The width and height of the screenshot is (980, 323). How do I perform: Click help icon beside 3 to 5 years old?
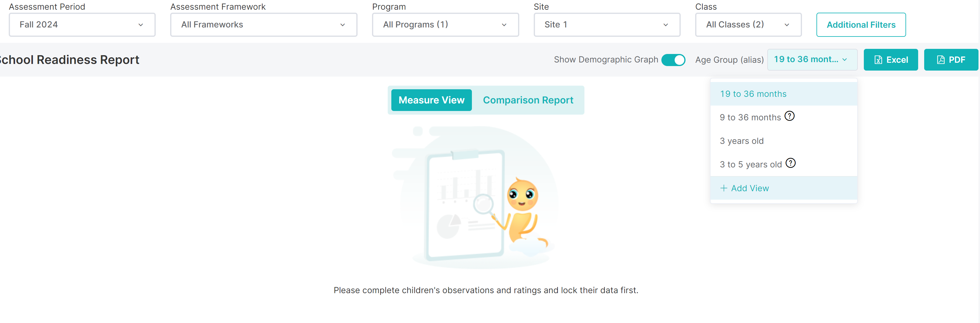tap(790, 163)
